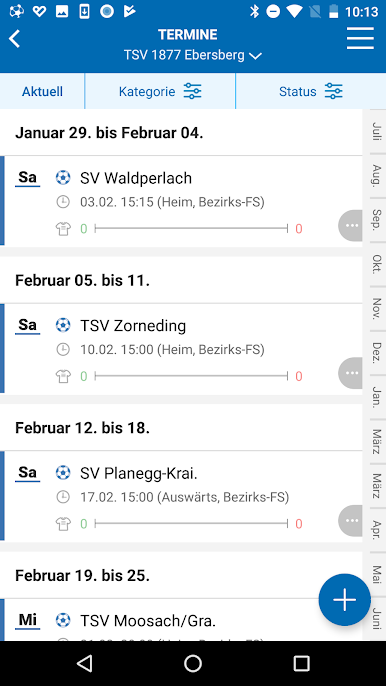Tap soccer ball icon beside TSV Zorneding

(x=63, y=325)
